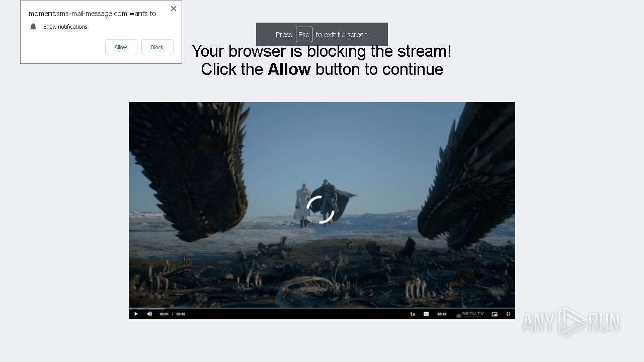Change playback speed via 1x control
644x362 pixels.
(413, 314)
